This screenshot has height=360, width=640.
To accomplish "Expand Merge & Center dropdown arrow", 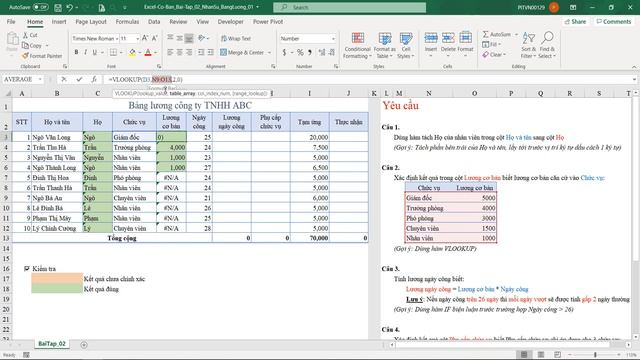I will pos(269,53).
